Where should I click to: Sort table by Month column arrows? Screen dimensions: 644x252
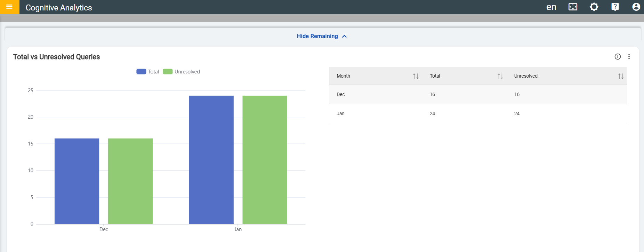tap(416, 76)
